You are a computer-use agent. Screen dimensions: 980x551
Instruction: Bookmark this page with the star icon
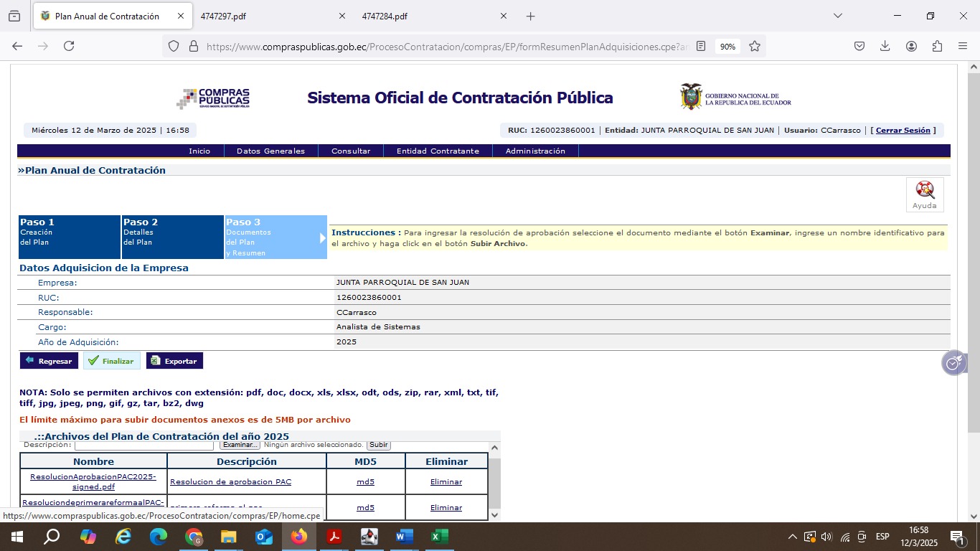pos(755,46)
